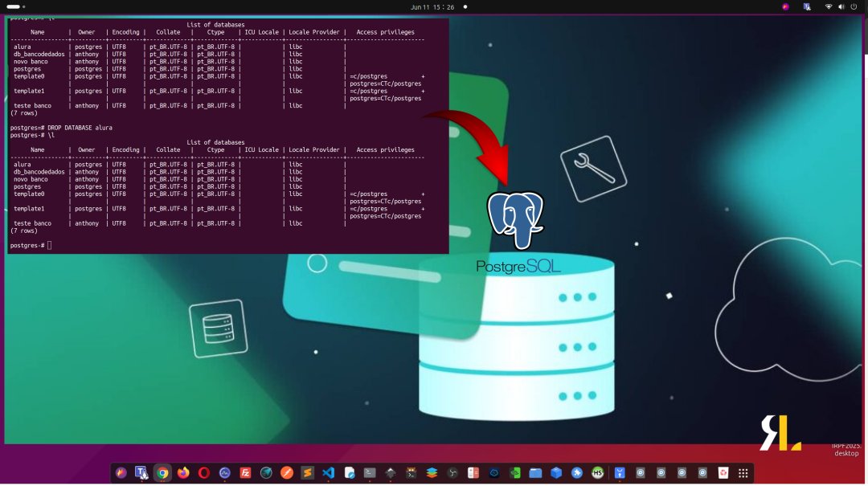The width and height of the screenshot is (868, 486).
Task: Open the calendar by clicking the date
Action: point(434,6)
